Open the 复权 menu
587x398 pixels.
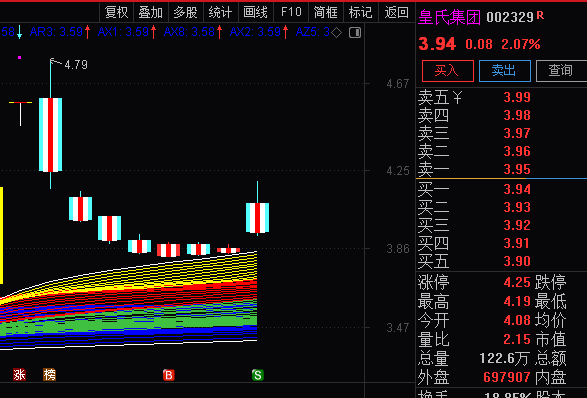click(x=116, y=12)
